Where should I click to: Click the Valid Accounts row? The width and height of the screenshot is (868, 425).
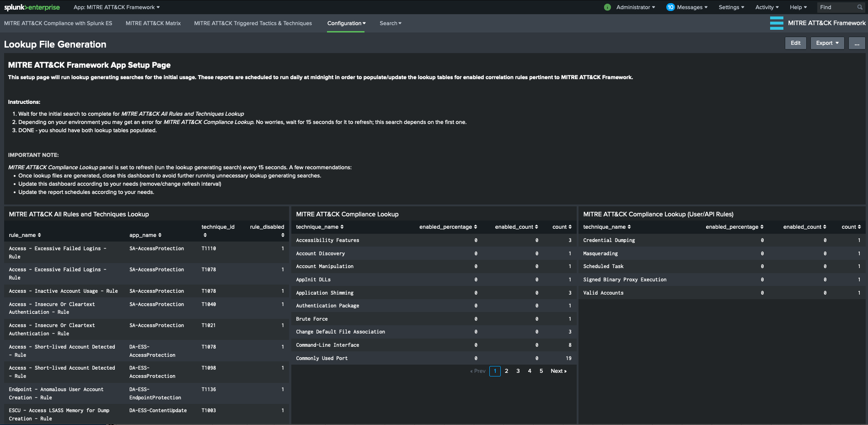point(722,293)
